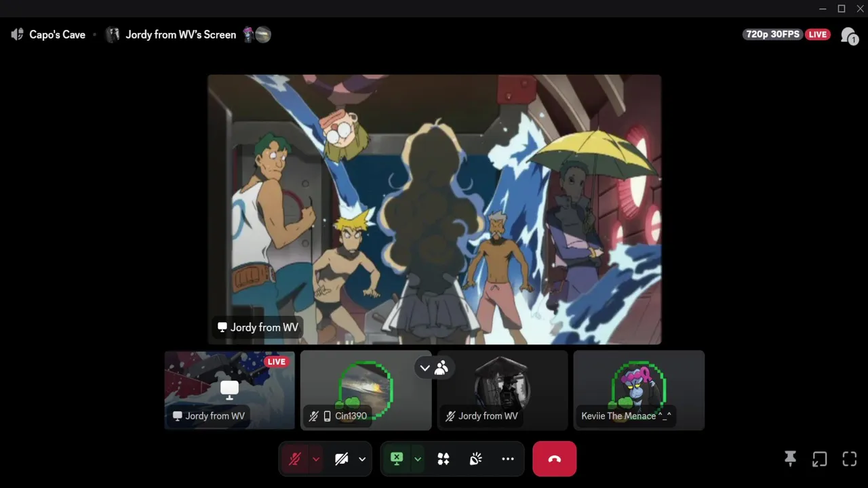This screenshot has height=488, width=868.
Task: Select the Cin1390 participant tile
Action: click(366, 390)
